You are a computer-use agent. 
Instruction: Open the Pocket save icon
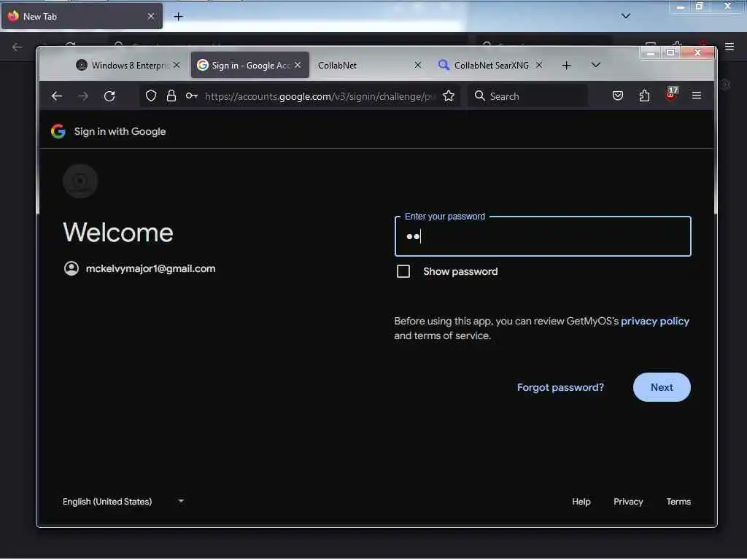[618, 96]
